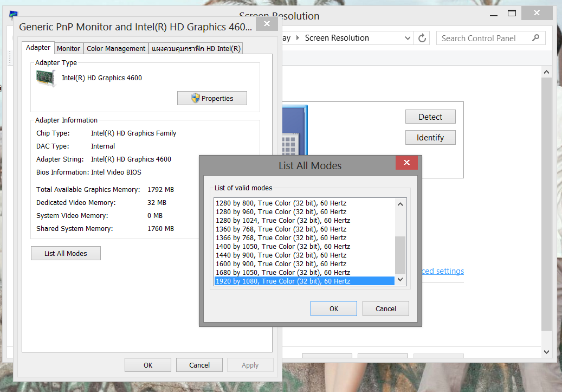Open the Adapter tab
The height and width of the screenshot is (392, 562).
[38, 48]
